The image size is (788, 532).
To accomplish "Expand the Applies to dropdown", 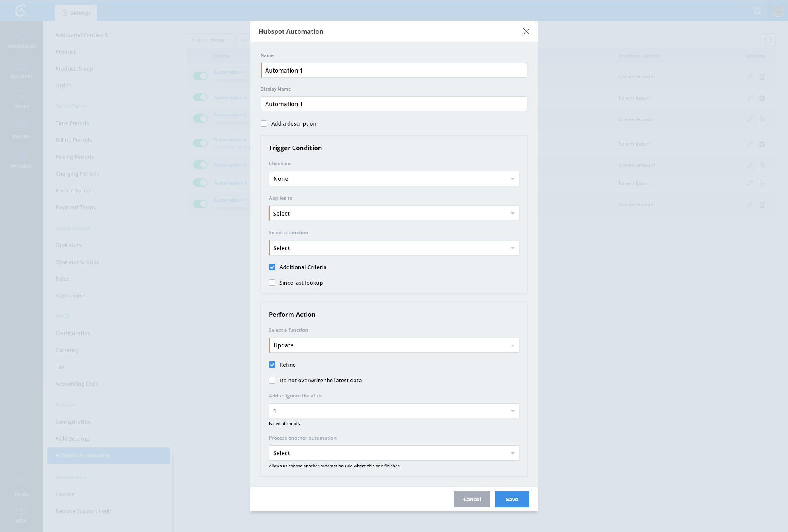I will (394, 213).
